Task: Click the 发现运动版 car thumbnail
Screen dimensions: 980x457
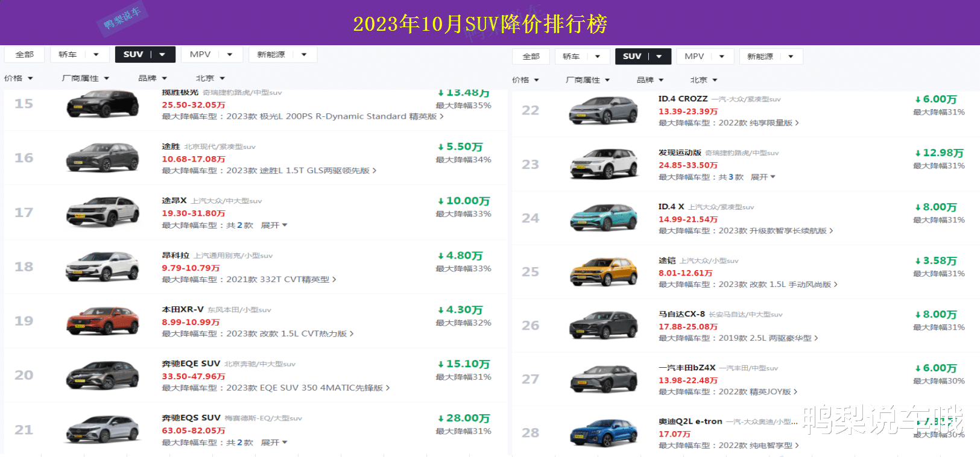Action: 604,164
